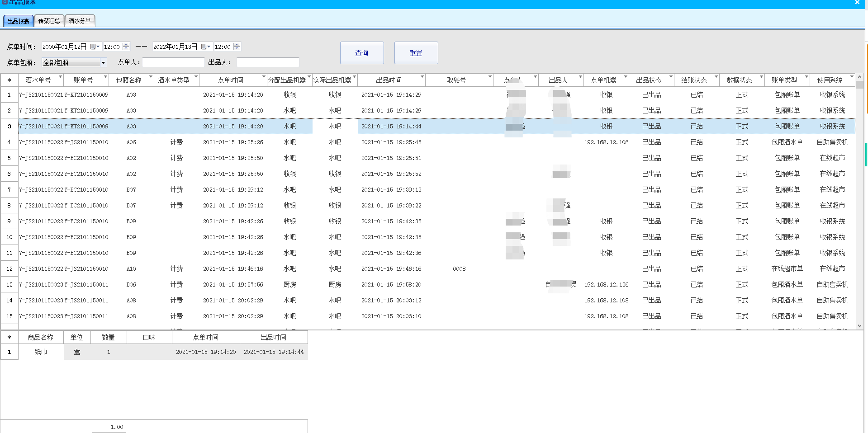Open the end date calendar dropdown
This screenshot has width=868, height=433.
pos(206,47)
